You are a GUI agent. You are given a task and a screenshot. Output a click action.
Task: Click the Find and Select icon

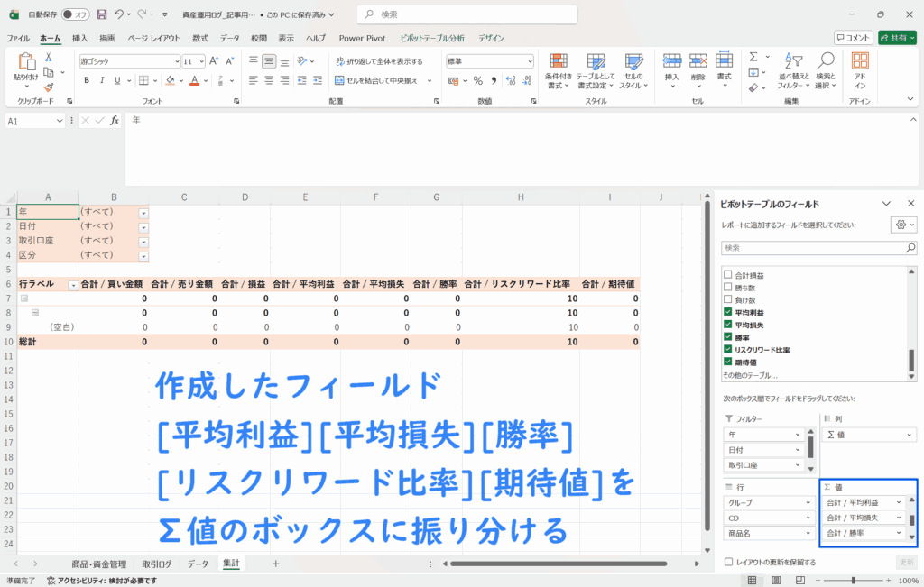click(x=825, y=69)
